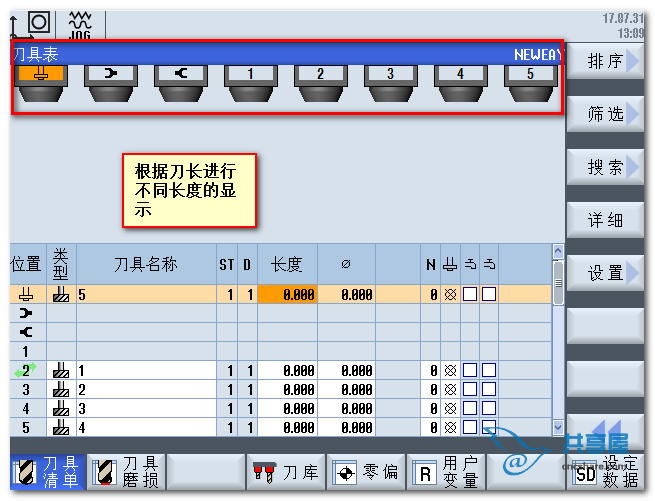This screenshot has width=655, height=501.
Task: Select the diameter 0.000 cell of tool 5
Action: pyautogui.click(x=346, y=295)
